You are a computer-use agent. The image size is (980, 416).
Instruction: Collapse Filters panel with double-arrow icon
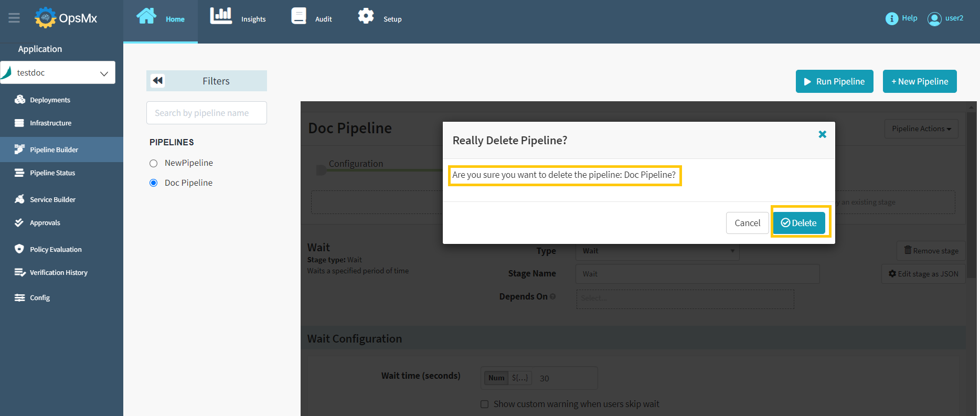pos(157,81)
